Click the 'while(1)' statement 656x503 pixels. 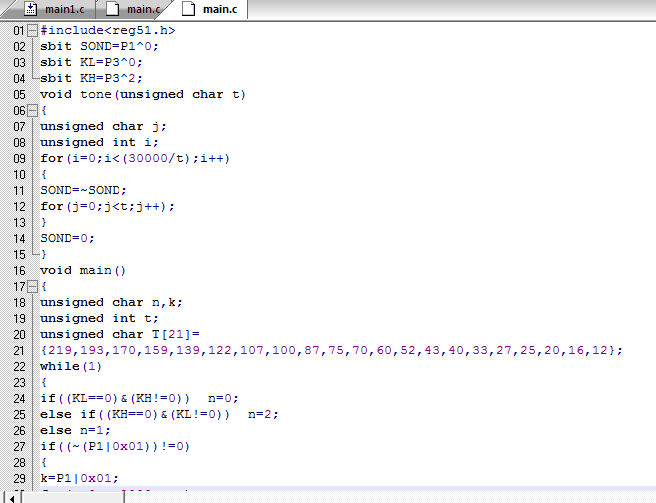click(71, 367)
